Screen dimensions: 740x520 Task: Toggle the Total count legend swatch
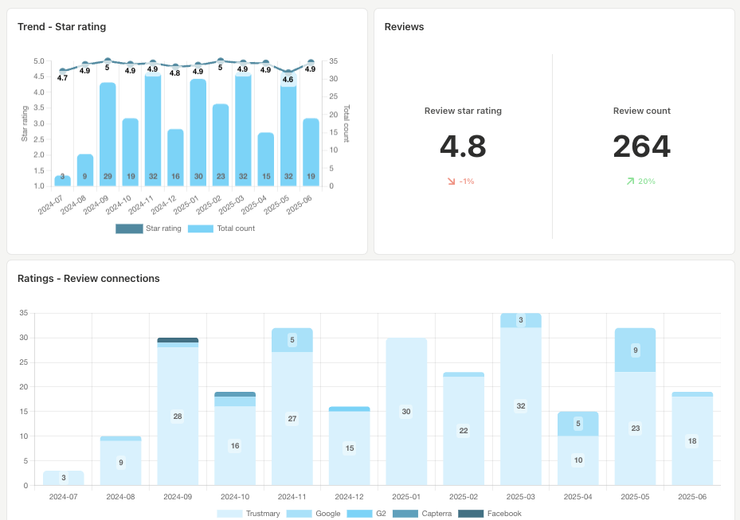coord(201,229)
